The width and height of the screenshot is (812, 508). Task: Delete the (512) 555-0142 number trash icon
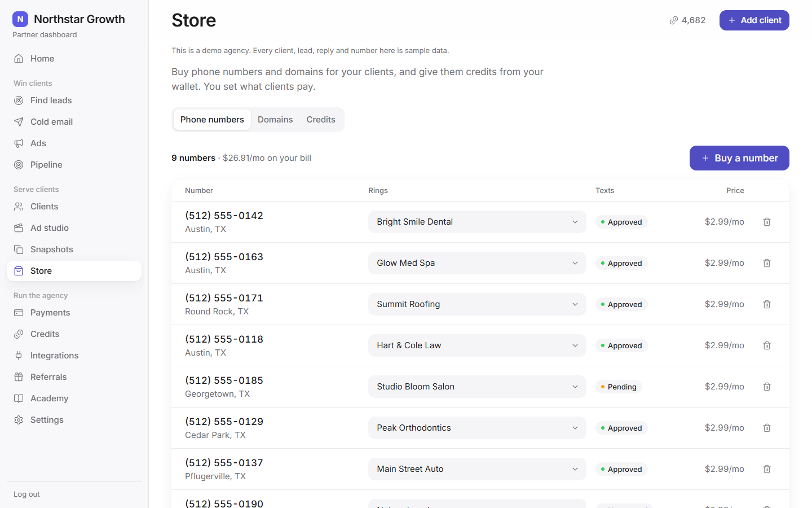pyautogui.click(x=767, y=222)
